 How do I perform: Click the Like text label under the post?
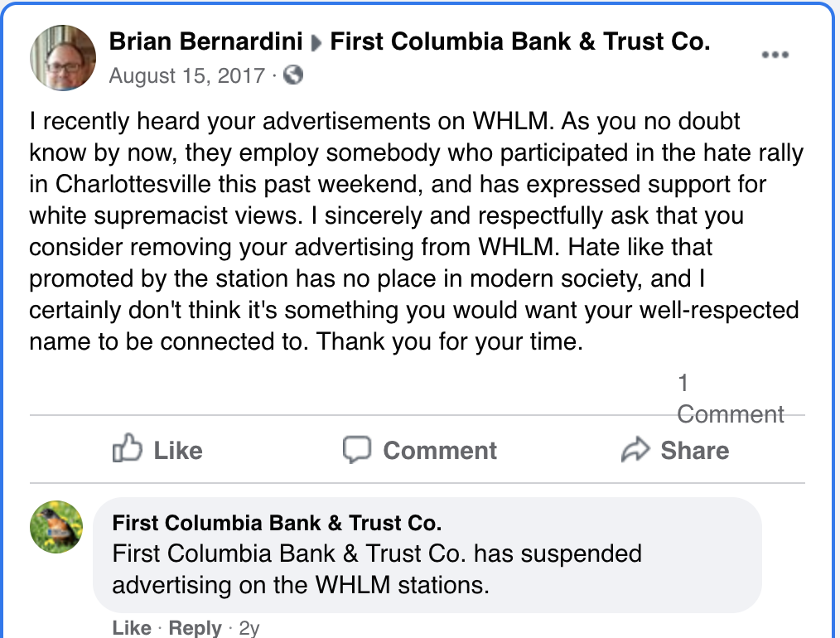pos(177,451)
